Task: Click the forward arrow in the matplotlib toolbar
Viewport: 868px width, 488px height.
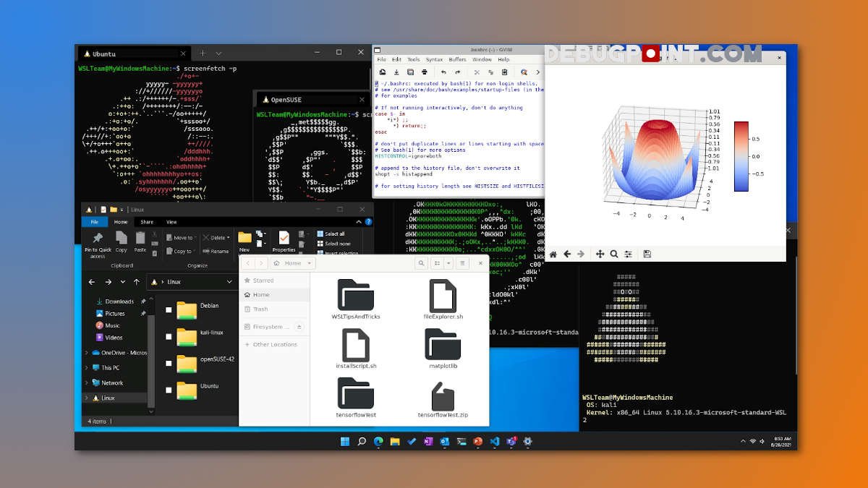Action: pos(580,254)
